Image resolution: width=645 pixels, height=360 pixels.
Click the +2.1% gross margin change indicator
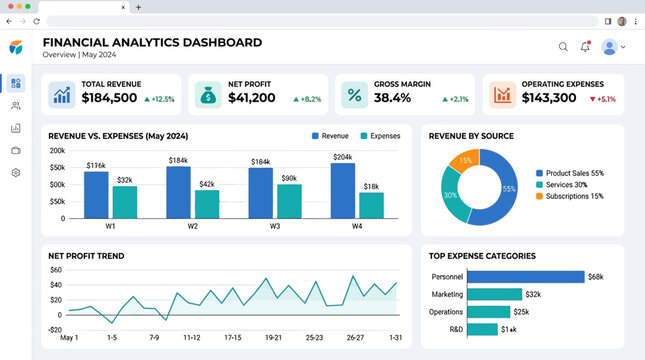coord(455,99)
